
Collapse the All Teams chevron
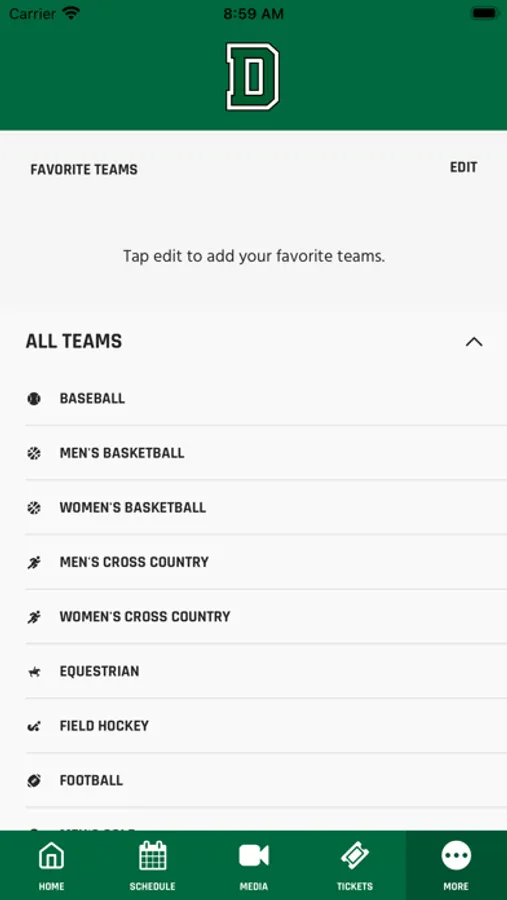click(x=474, y=342)
